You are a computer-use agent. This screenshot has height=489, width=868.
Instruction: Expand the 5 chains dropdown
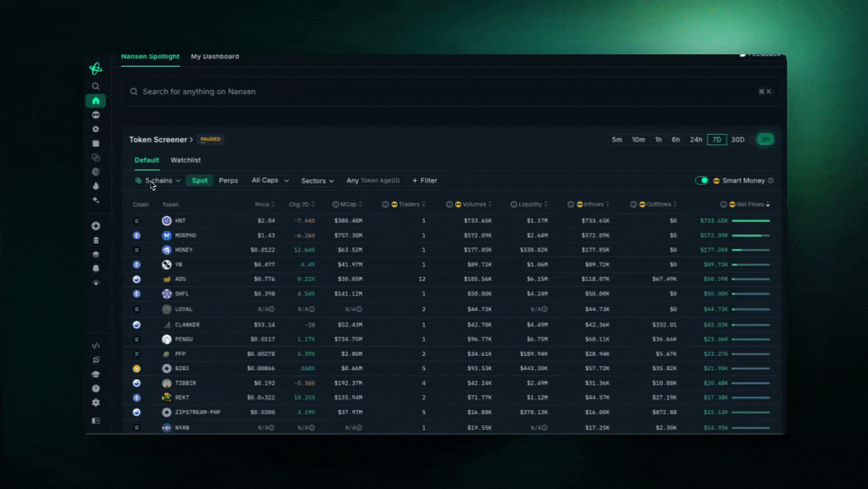click(158, 181)
